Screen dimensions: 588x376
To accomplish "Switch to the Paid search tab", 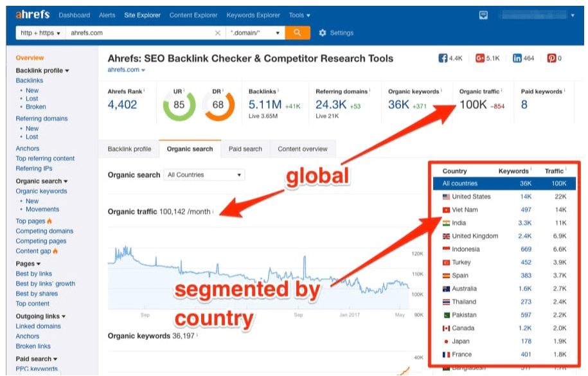I will (245, 149).
